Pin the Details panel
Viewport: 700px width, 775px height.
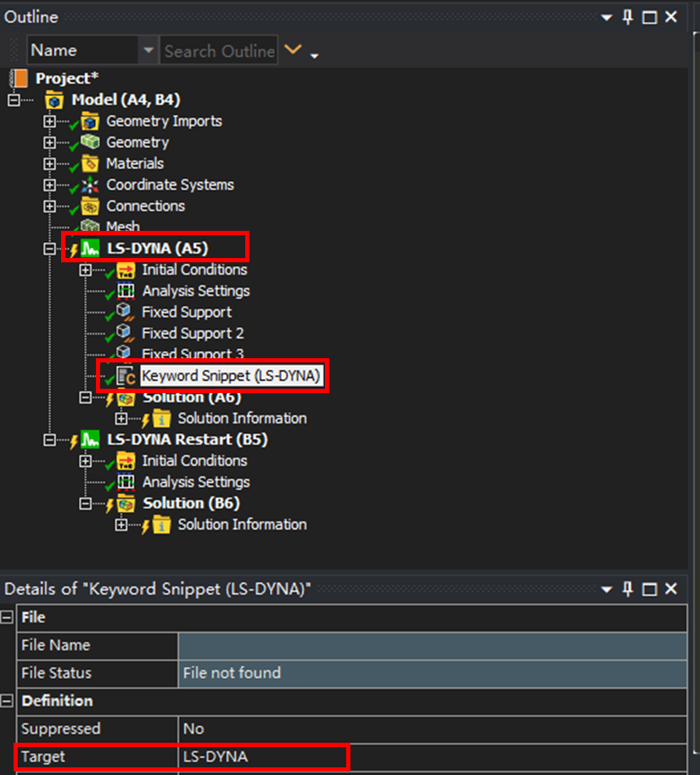628,588
